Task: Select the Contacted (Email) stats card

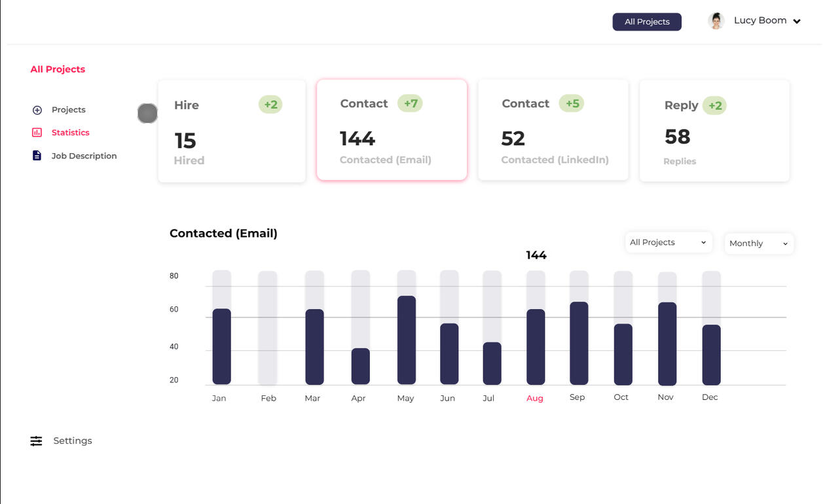Action: (392, 130)
